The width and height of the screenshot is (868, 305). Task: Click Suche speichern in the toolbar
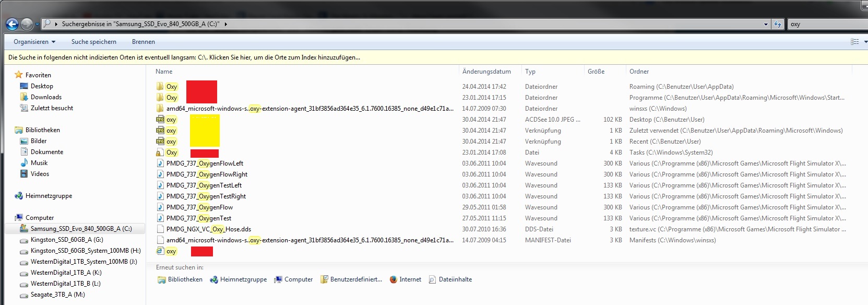pos(94,42)
